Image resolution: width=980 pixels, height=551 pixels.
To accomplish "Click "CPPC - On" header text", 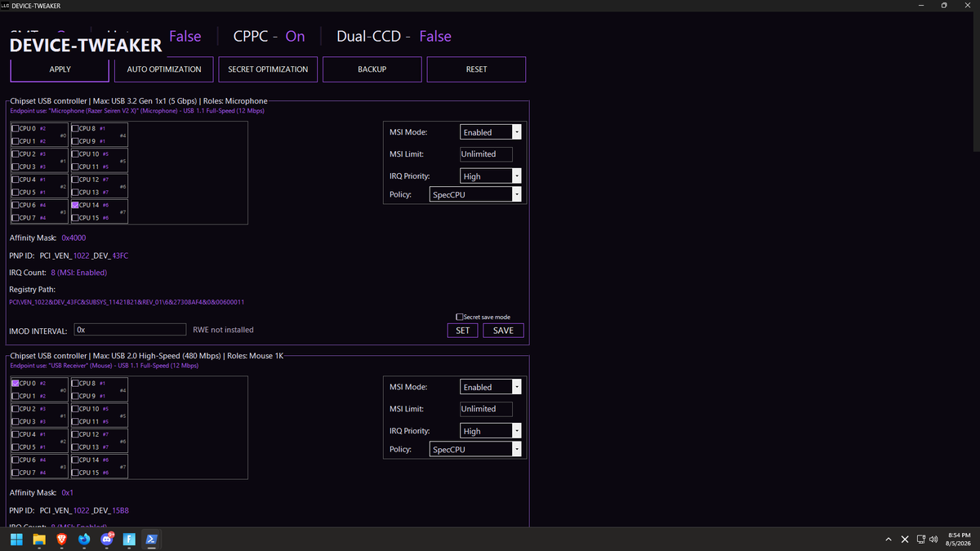I will [x=269, y=36].
